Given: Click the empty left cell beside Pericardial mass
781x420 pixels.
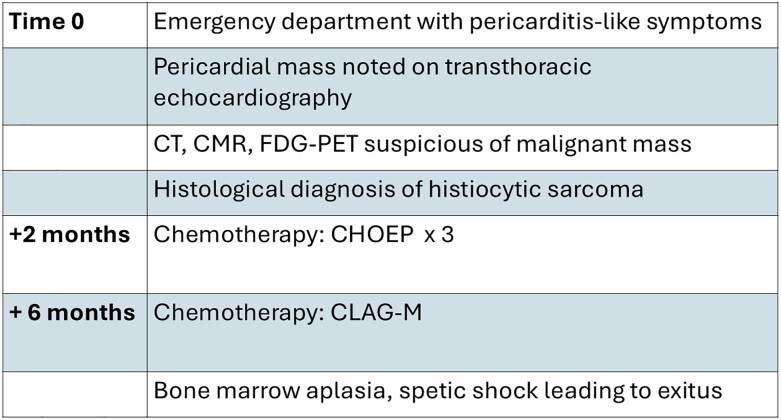Looking at the screenshot, I should [75, 87].
